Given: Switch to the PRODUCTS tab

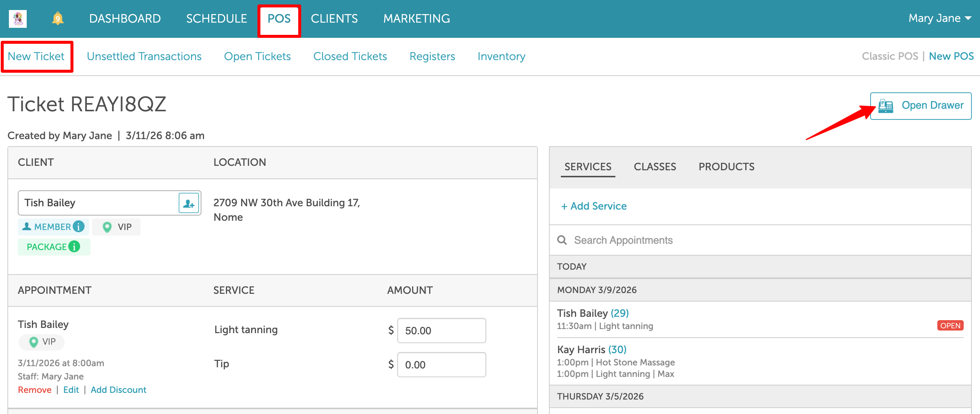Looking at the screenshot, I should pos(726,167).
